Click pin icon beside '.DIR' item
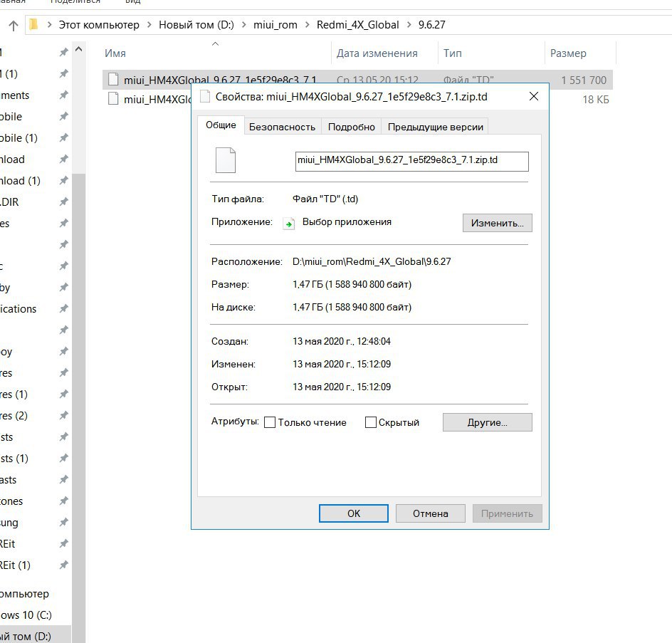The width and height of the screenshot is (672, 643). pyautogui.click(x=63, y=202)
